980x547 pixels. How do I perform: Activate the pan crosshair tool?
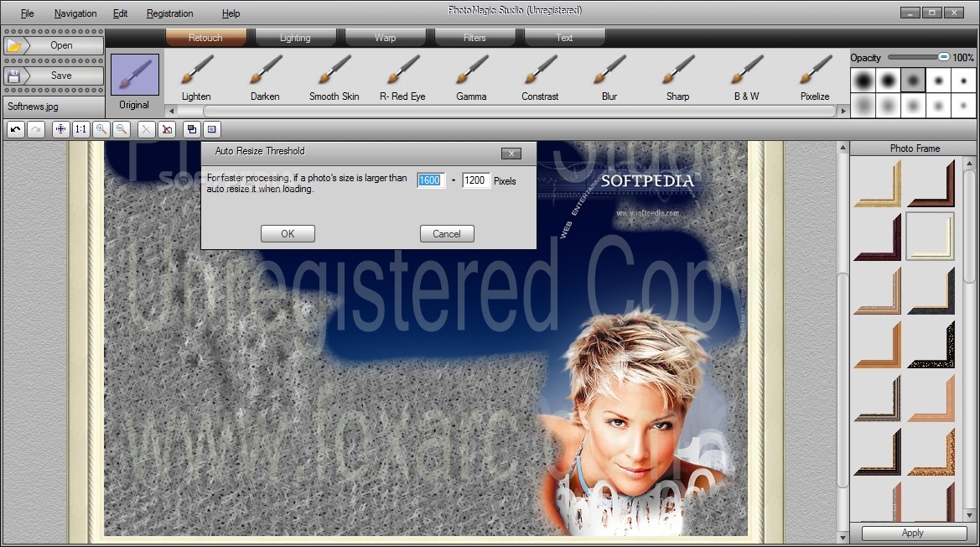click(x=60, y=129)
